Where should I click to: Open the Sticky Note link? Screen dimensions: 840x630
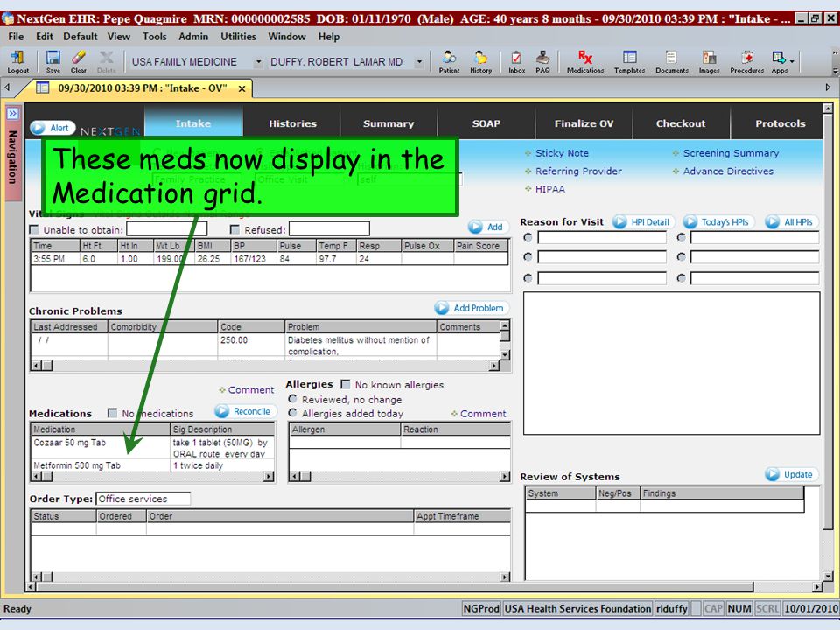click(562, 153)
